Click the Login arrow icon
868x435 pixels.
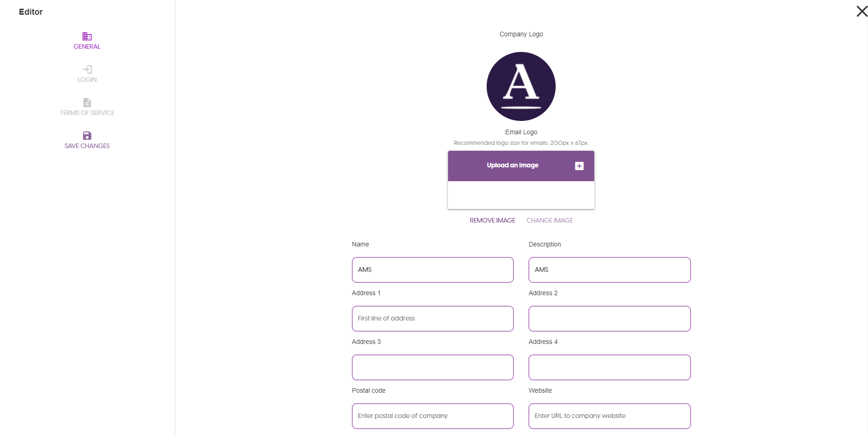87,69
